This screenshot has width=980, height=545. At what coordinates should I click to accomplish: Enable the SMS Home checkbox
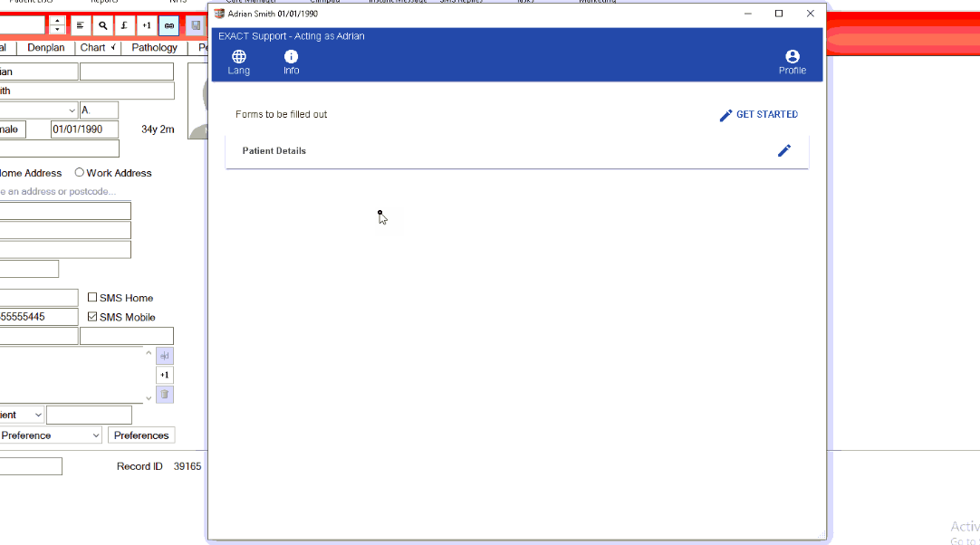point(92,298)
